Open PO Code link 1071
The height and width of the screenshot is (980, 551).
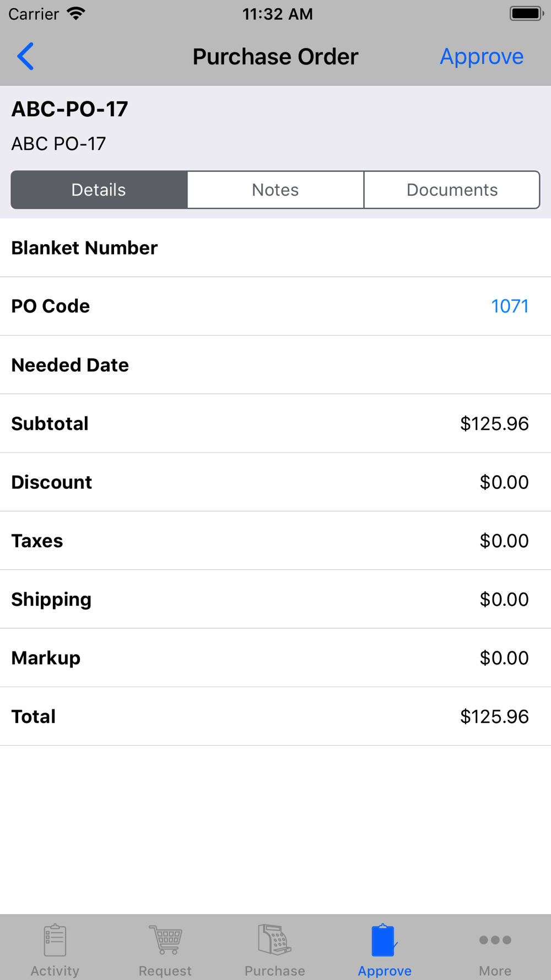coord(510,306)
